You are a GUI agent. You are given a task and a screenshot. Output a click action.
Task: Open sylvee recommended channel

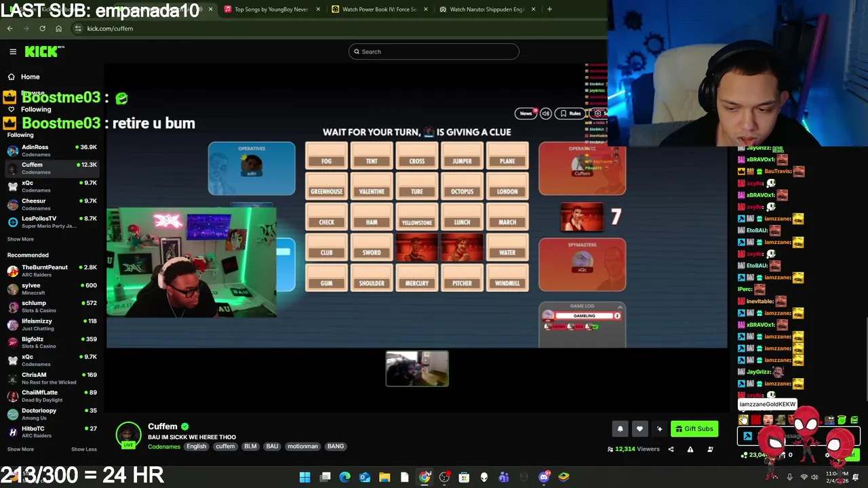(52, 289)
